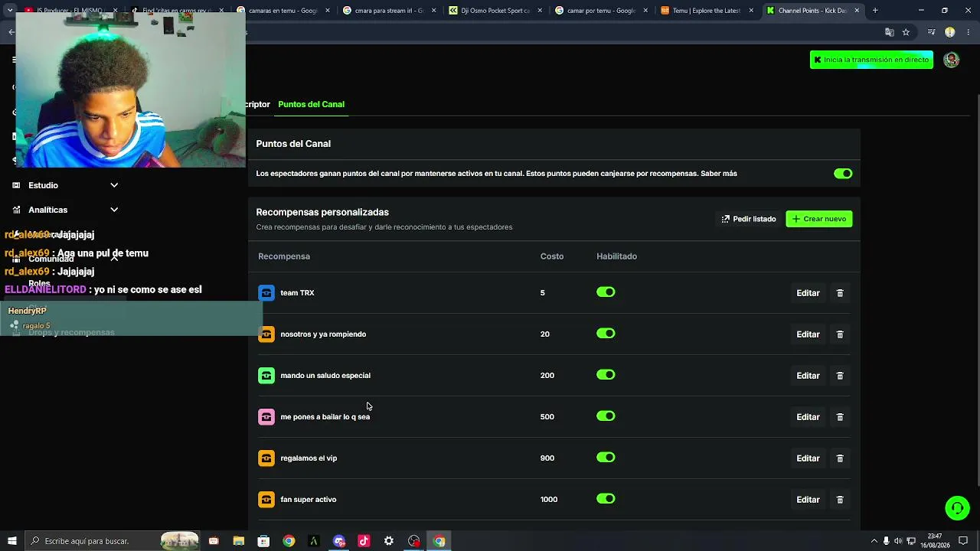The width and height of the screenshot is (980, 551).
Task: Edit the team TRX reward
Action: [x=808, y=293]
